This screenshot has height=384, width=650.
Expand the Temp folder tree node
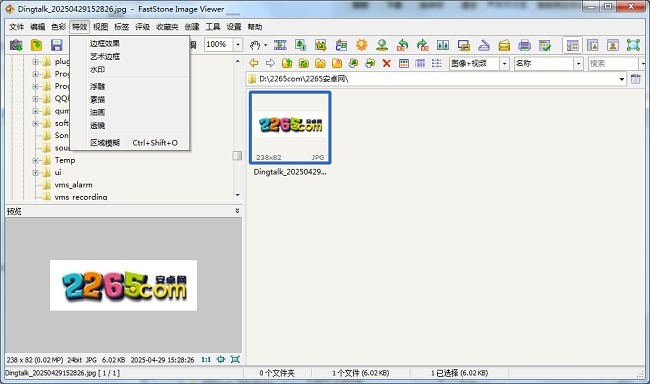point(35,160)
